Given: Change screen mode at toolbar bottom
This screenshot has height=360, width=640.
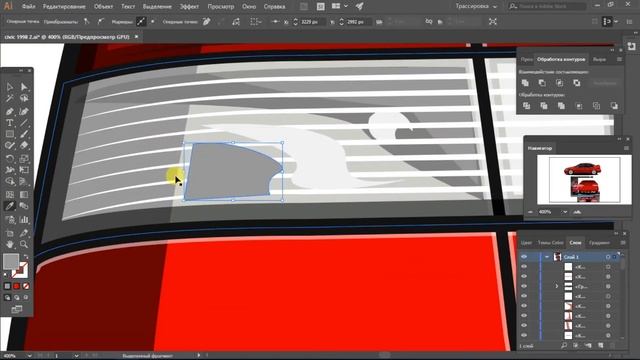Looking at the screenshot, I should click(17, 309).
